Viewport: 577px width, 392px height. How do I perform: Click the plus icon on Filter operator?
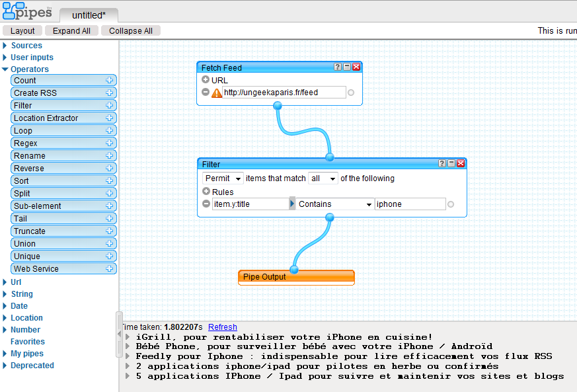[109, 106]
